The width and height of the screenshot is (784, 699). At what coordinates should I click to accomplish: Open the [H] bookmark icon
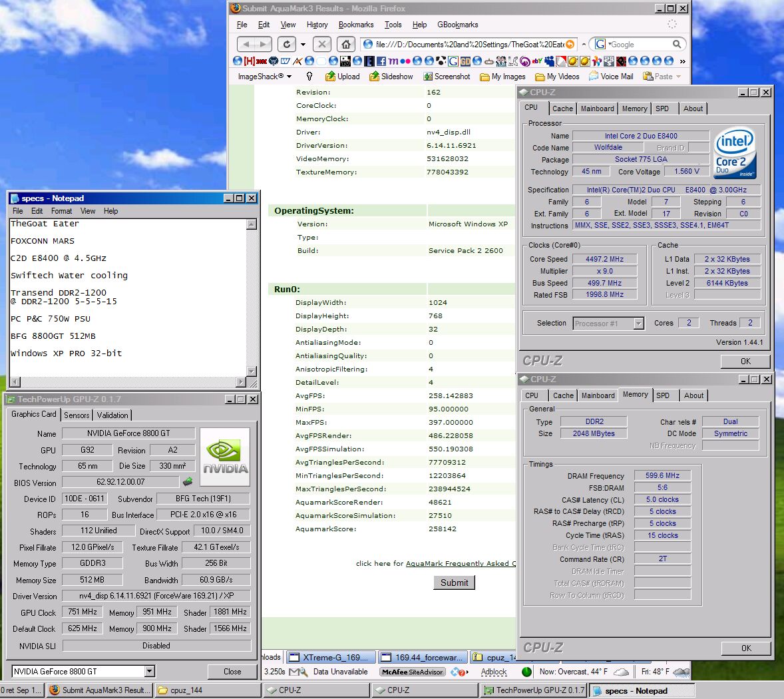tap(250, 61)
